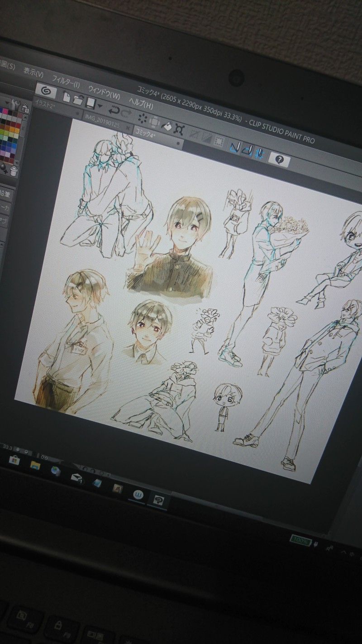Image resolution: width=362 pixels, height=644 pixels.
Task: Open the Microsoft Store taskbar icon
Action: click(x=14, y=460)
